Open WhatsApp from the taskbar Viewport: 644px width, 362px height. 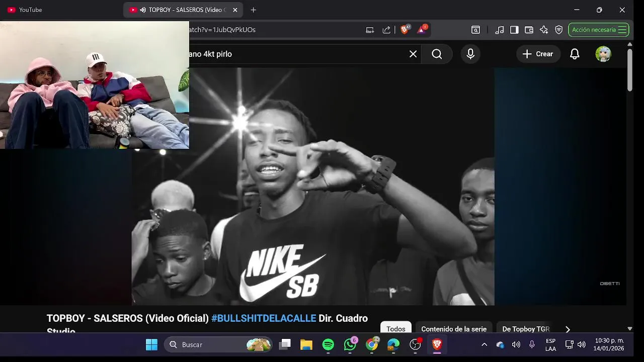coord(350,344)
